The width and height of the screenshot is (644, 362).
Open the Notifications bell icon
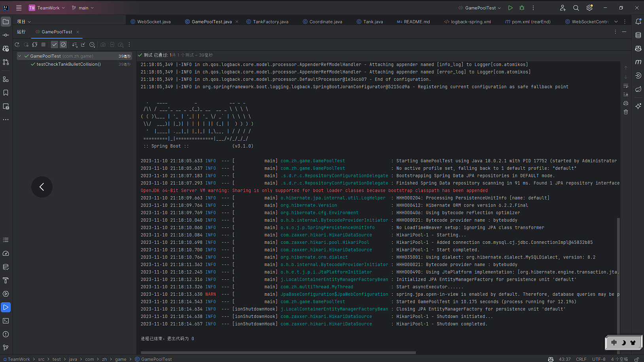click(638, 22)
